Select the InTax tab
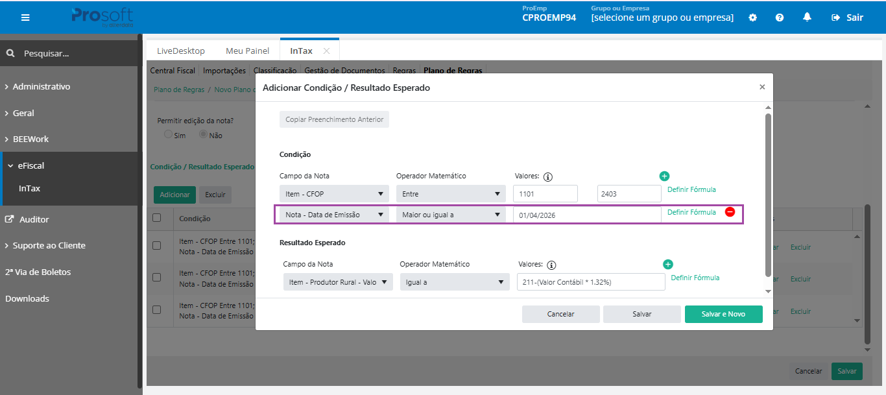The width and height of the screenshot is (886, 395). tap(301, 51)
